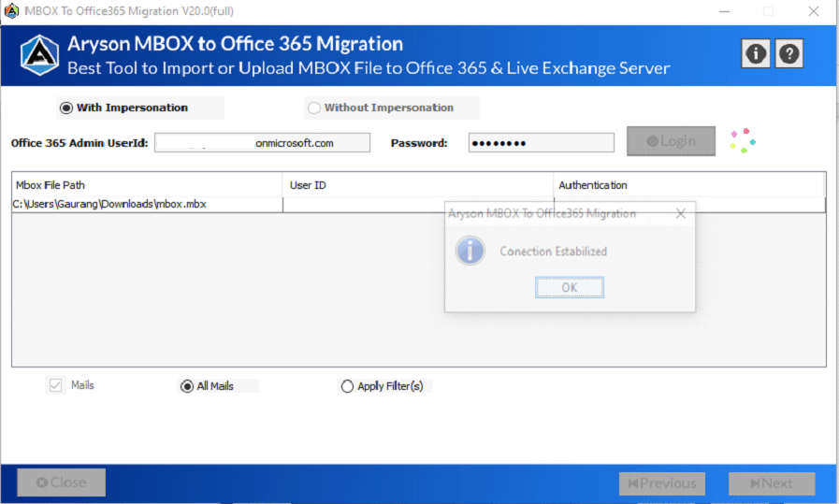Screen dimensions: 839x504
Task: Click the Login button
Action: tap(671, 141)
